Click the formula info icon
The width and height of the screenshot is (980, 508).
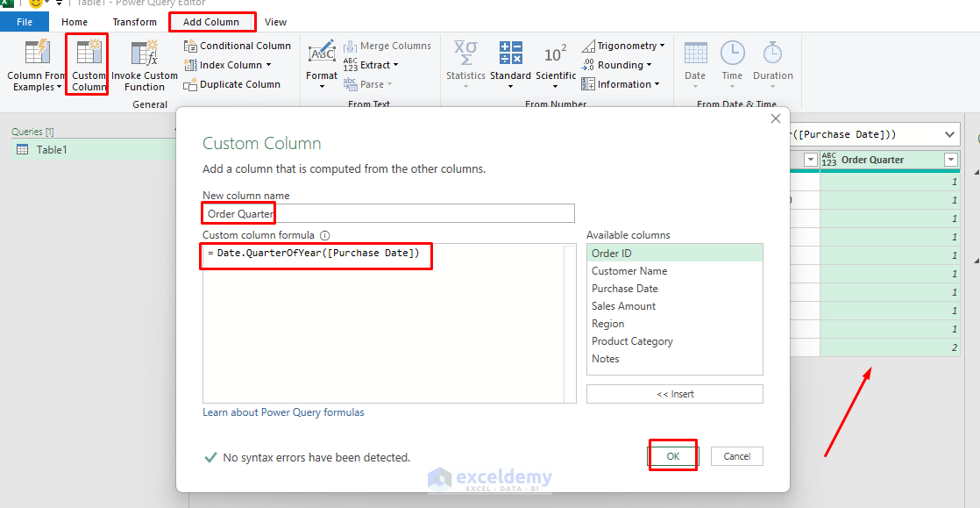pyautogui.click(x=324, y=235)
